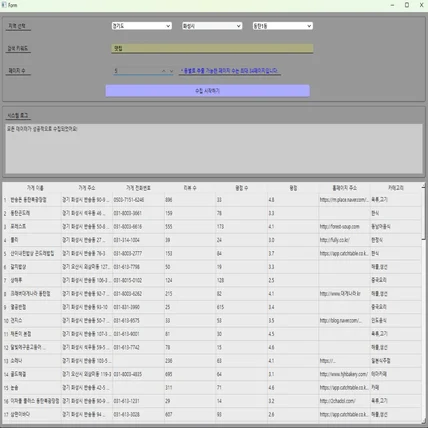
Task: Click the blue start collection button
Action: click(x=208, y=91)
